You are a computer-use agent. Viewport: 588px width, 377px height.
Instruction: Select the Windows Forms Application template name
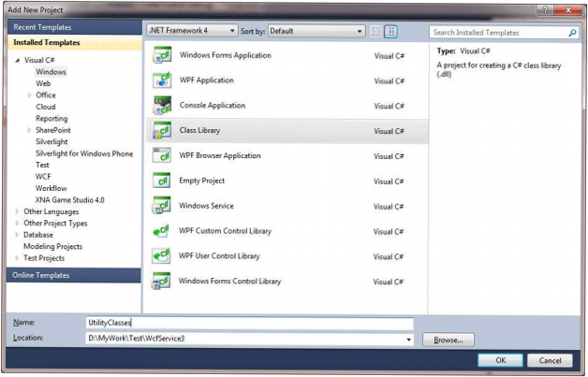226,55
